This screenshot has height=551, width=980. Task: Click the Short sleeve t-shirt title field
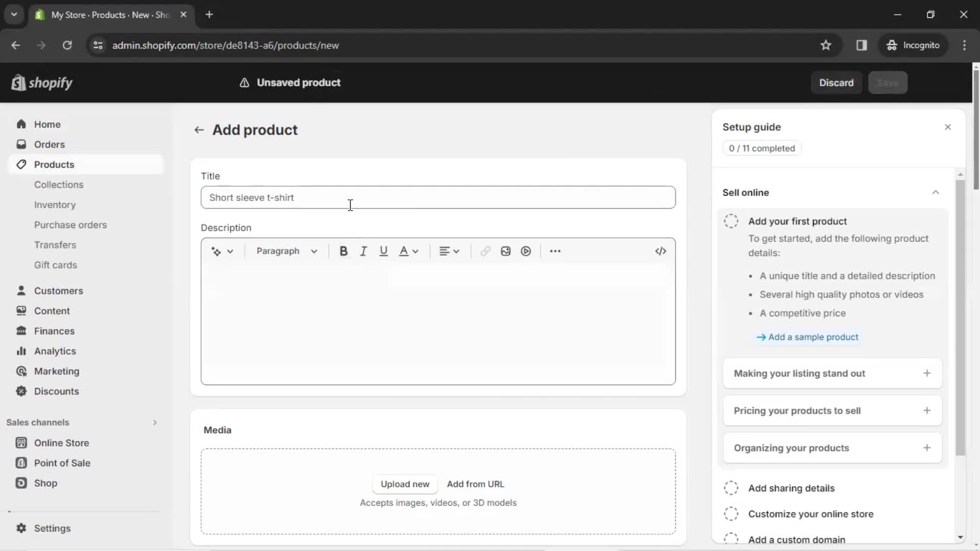point(438,197)
